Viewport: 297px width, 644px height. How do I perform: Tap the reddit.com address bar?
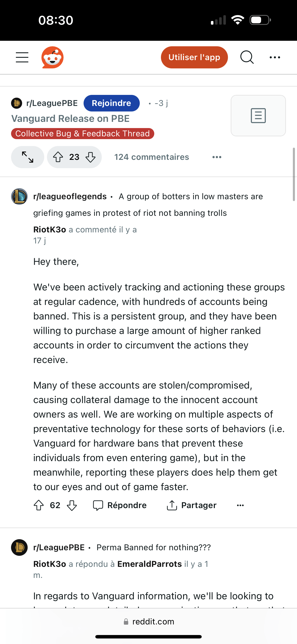click(x=148, y=621)
